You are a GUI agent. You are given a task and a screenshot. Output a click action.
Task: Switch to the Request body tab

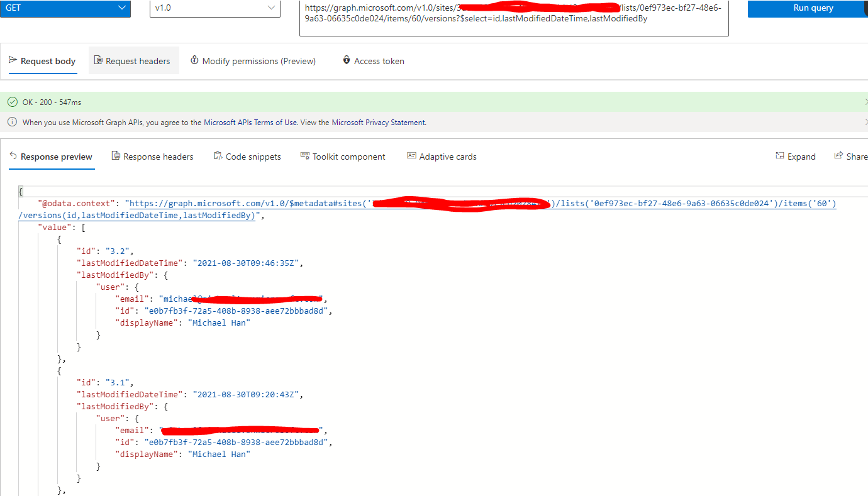43,61
